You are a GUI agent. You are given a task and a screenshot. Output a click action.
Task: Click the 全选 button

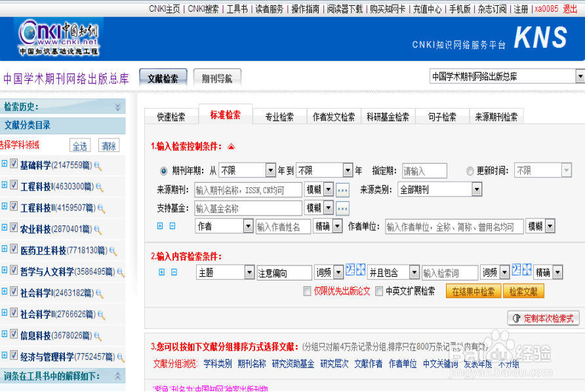tap(80, 146)
